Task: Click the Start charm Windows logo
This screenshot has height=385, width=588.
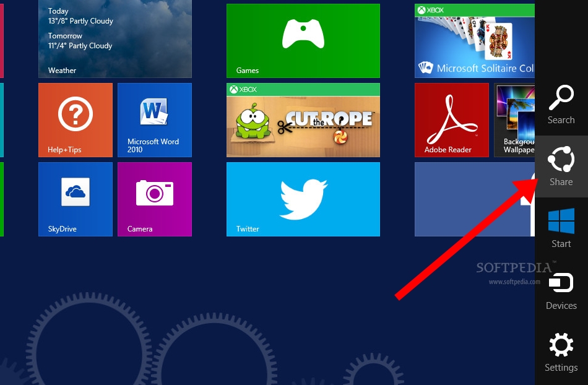Action: pyautogui.click(x=561, y=221)
